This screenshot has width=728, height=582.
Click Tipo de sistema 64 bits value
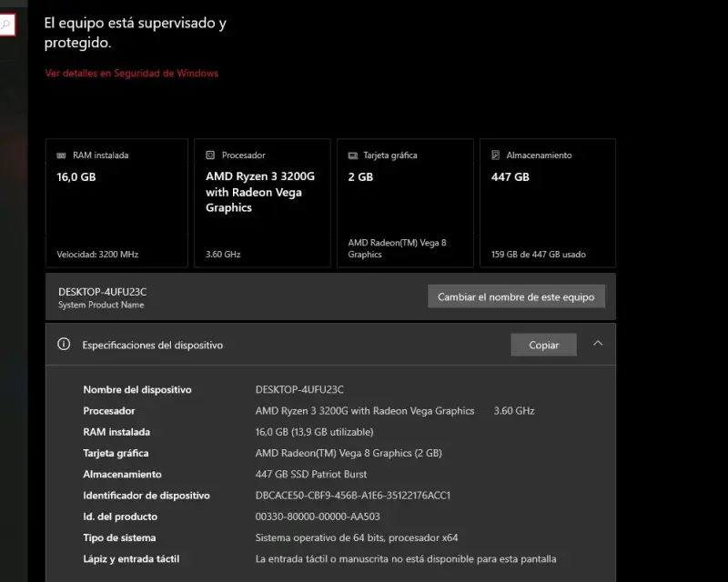(357, 537)
